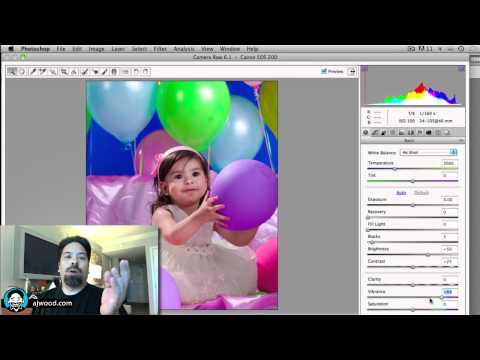Click the Vibrance slider track
This screenshot has height=360, width=480.
tap(413, 297)
